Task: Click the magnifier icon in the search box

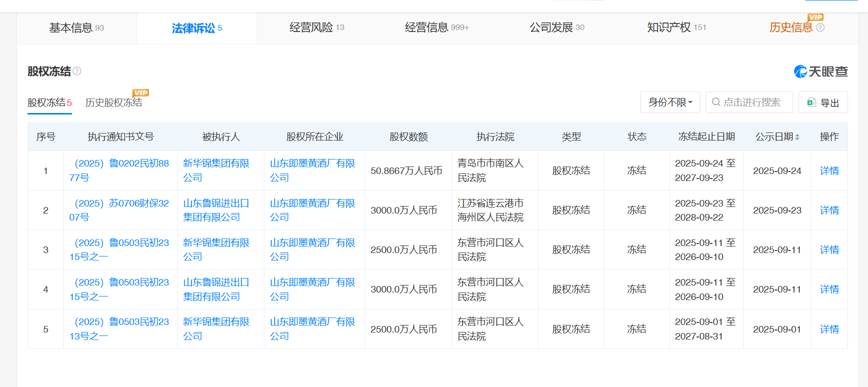Action: 716,102
